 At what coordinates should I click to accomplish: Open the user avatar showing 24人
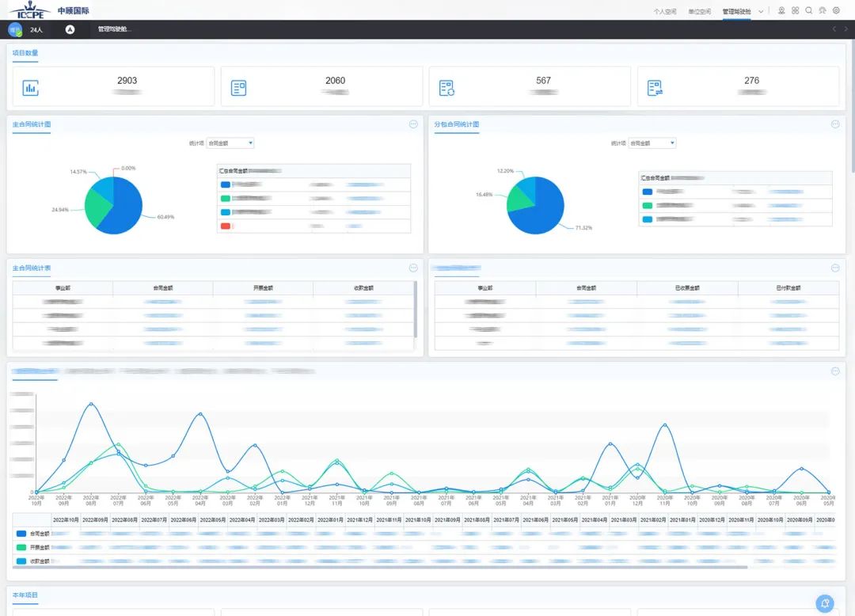click(15, 30)
